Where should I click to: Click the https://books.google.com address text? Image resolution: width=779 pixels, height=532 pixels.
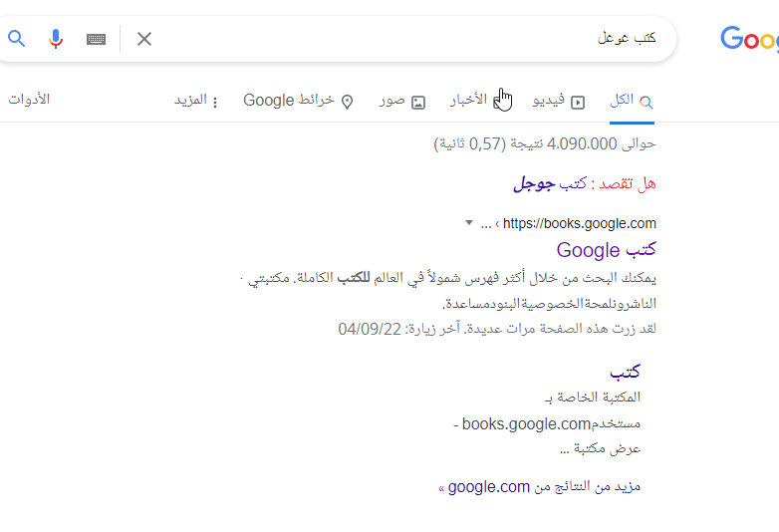point(580,223)
